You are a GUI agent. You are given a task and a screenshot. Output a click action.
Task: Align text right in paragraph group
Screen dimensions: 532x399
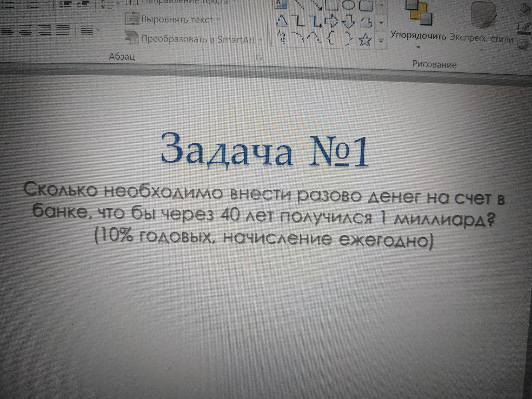(x=44, y=30)
